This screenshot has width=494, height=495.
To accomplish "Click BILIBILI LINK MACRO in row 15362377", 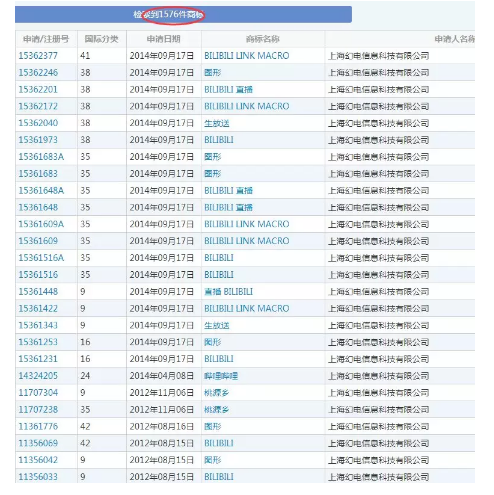I will pos(247,56).
